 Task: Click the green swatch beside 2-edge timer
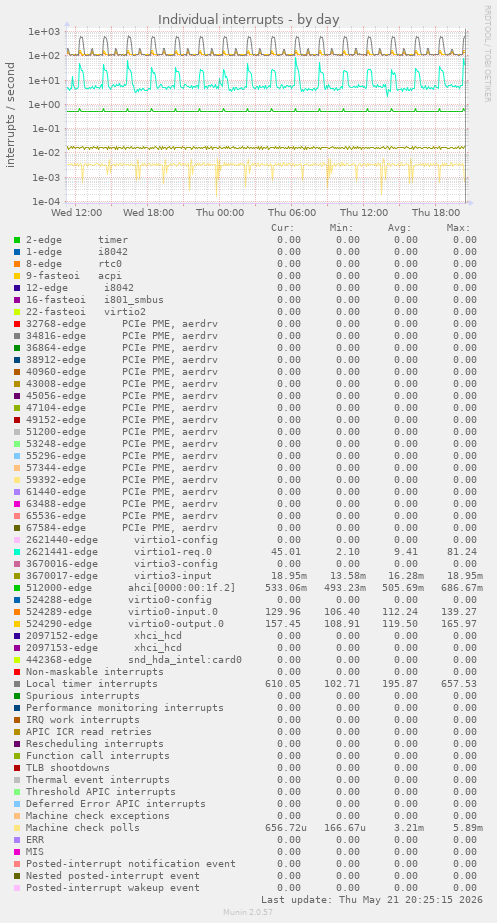[17, 240]
